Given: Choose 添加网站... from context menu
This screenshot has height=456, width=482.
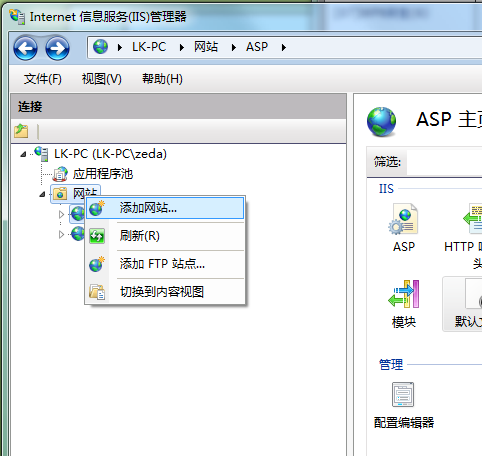Looking at the screenshot, I should (x=165, y=208).
